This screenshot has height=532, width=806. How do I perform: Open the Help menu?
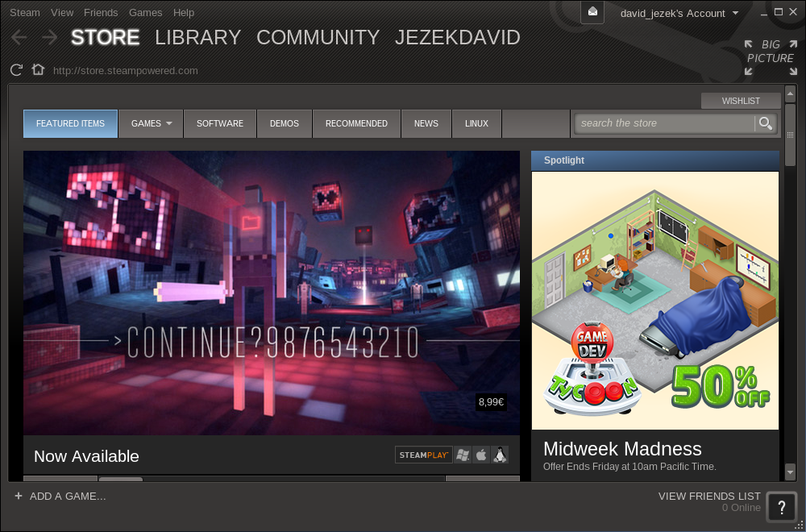[x=184, y=12]
